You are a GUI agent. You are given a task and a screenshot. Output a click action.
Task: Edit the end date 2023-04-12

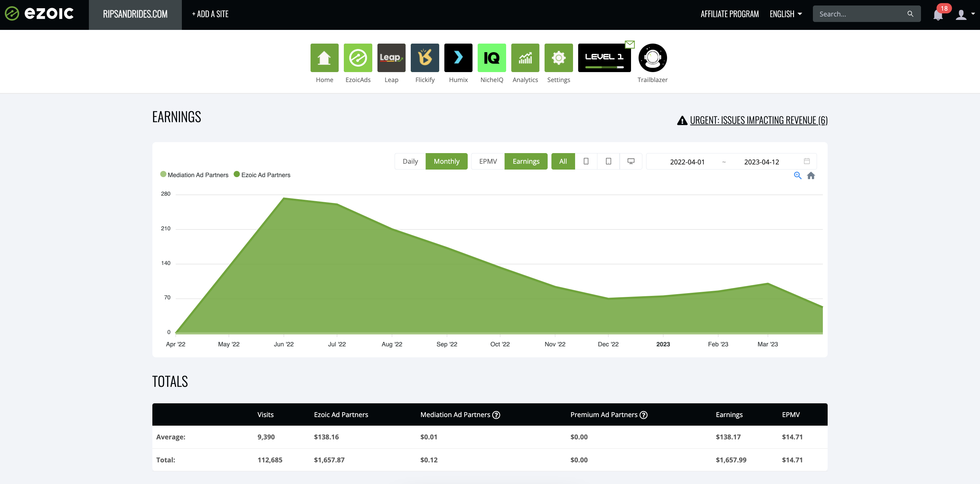761,162
